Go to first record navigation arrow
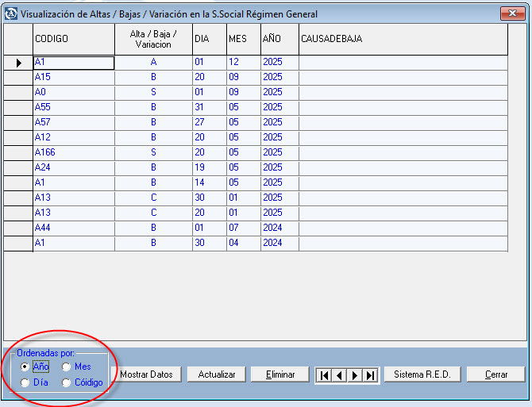 point(324,375)
